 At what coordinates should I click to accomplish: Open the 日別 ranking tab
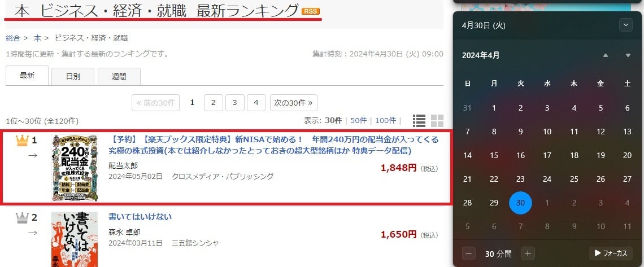(73, 76)
